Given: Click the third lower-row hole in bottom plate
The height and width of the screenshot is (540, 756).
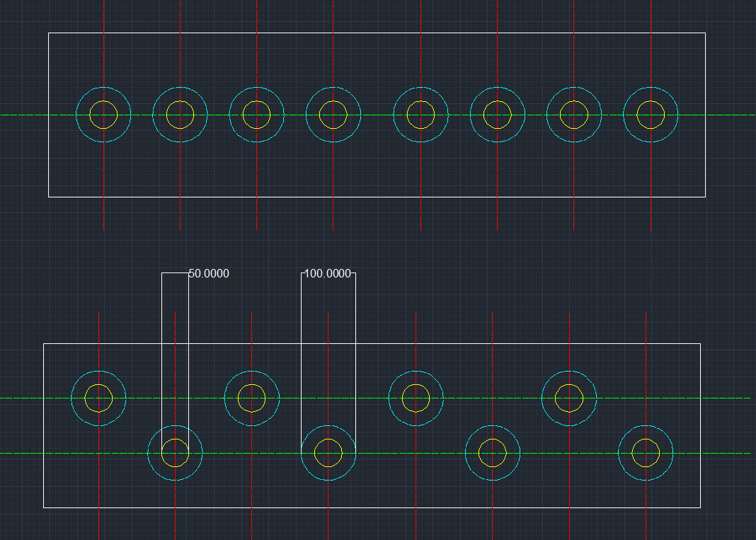Looking at the screenshot, I should 492,453.
